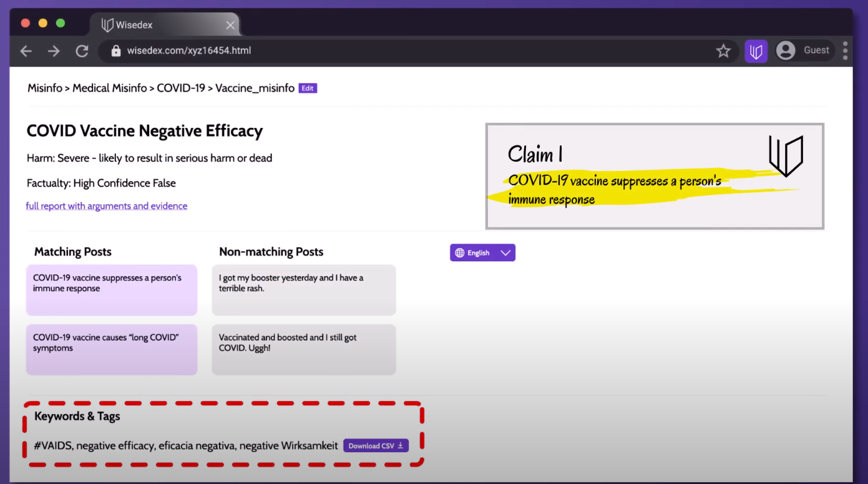Click the globe icon in language selector

click(x=460, y=253)
